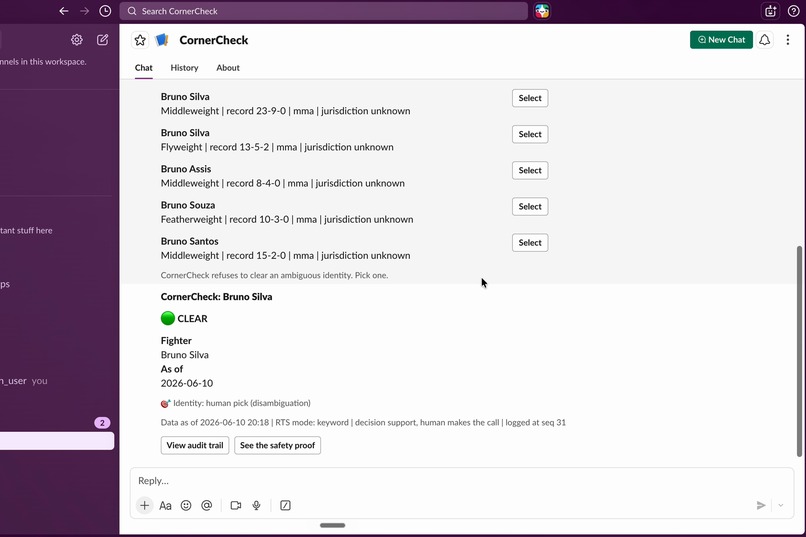The image size is (806, 537).
Task: Select Bruno Silva Middleweight 23-9-0
Action: 530,98
